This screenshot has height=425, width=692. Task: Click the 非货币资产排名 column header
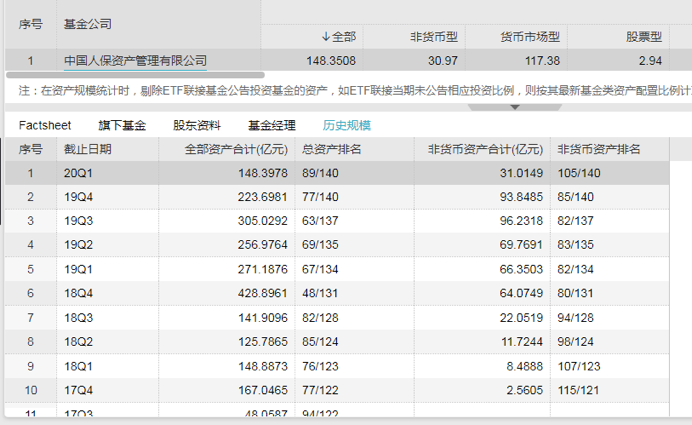[598, 149]
